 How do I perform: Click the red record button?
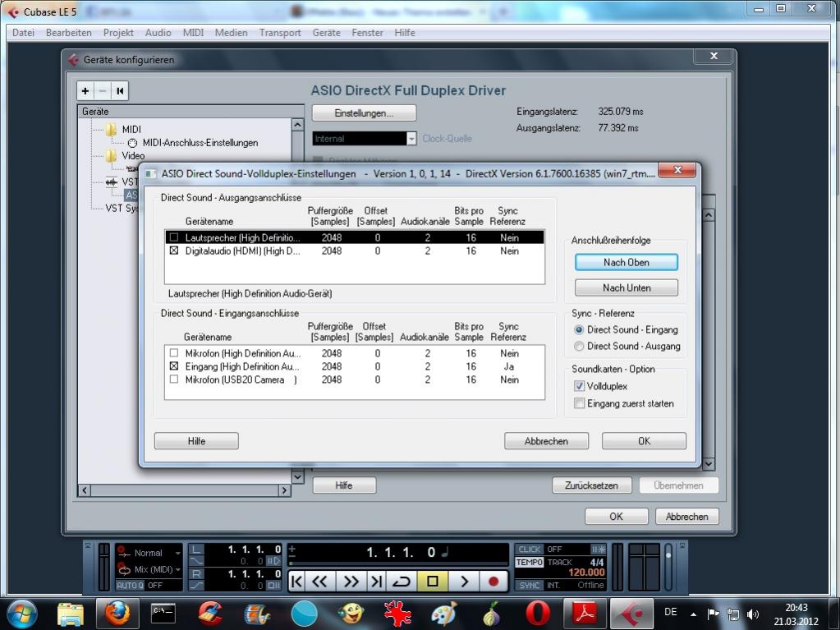click(x=493, y=582)
